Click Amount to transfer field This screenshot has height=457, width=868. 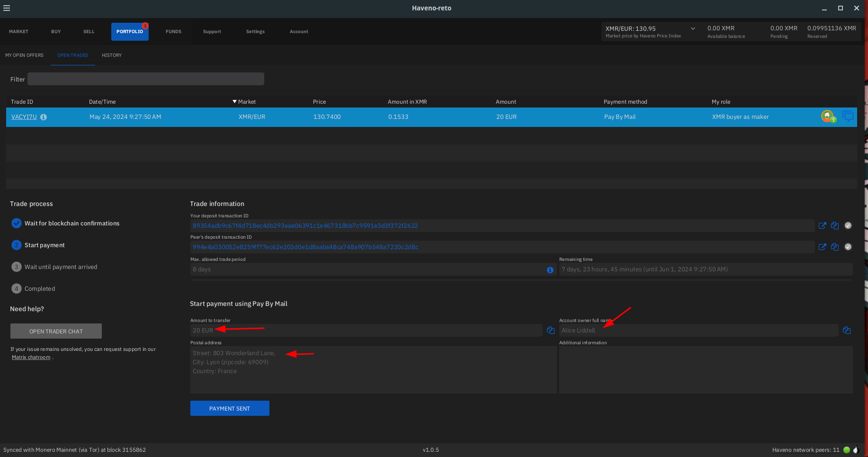pyautogui.click(x=366, y=331)
